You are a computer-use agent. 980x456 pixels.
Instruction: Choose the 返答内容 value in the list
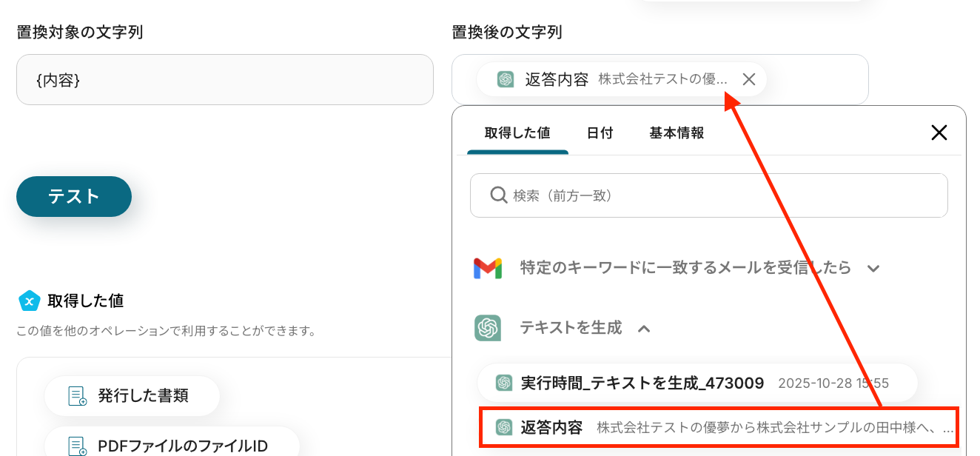[x=718, y=427]
